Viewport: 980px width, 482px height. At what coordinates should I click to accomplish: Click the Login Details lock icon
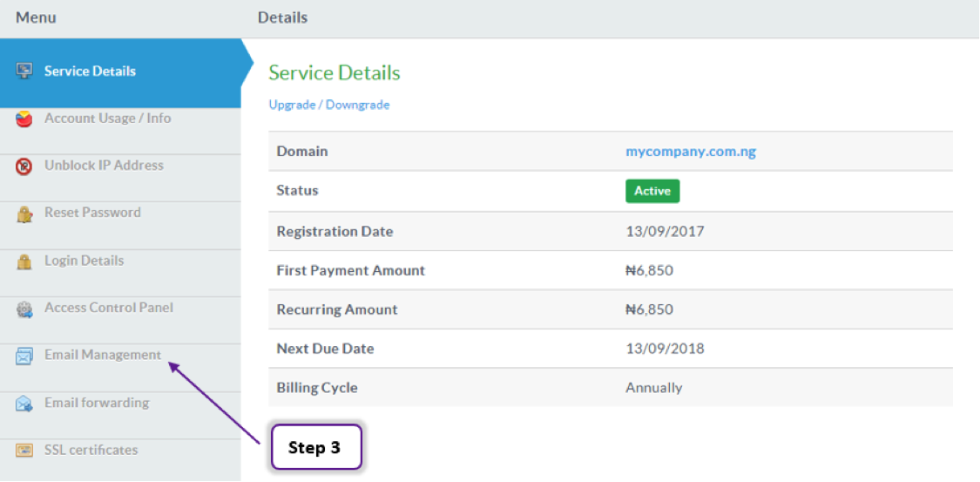[24, 261]
